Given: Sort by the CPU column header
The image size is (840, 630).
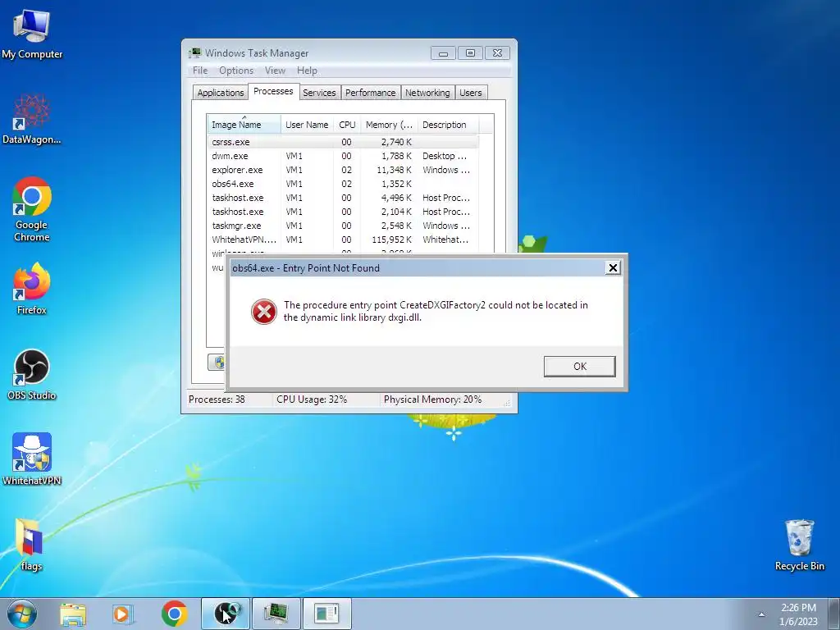Looking at the screenshot, I should tap(347, 125).
